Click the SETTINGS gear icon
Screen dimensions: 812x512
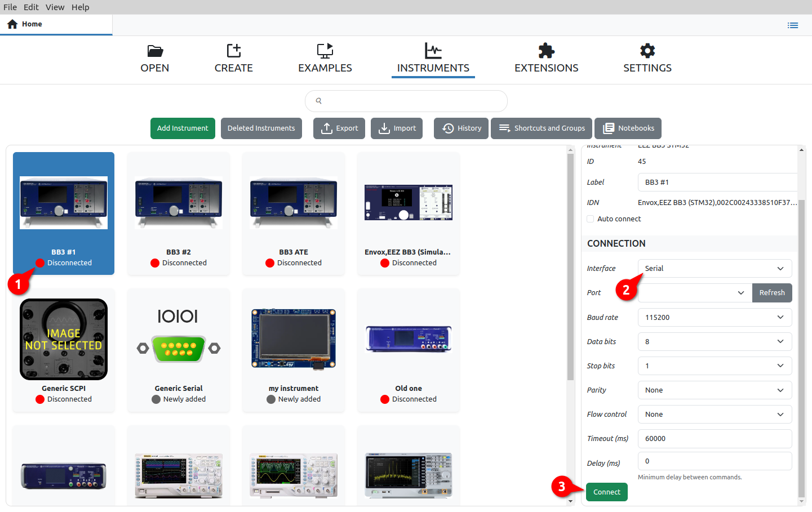(x=647, y=51)
